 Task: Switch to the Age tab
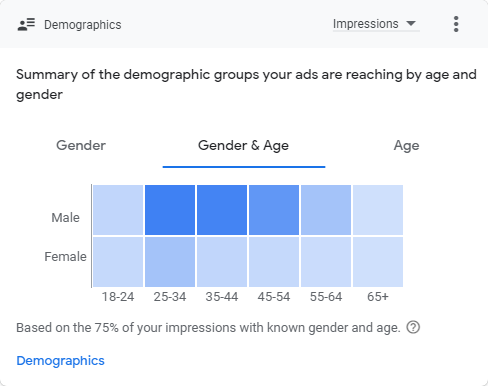coord(406,146)
